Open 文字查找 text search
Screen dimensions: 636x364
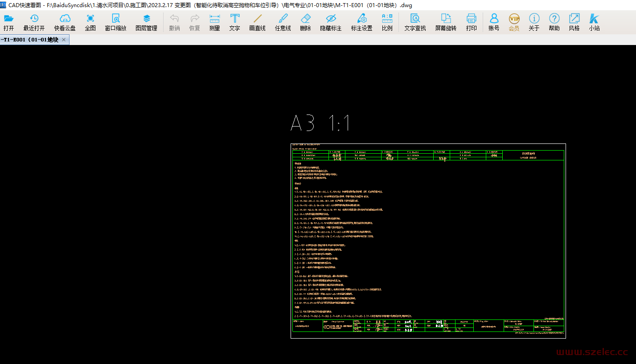tap(415, 22)
